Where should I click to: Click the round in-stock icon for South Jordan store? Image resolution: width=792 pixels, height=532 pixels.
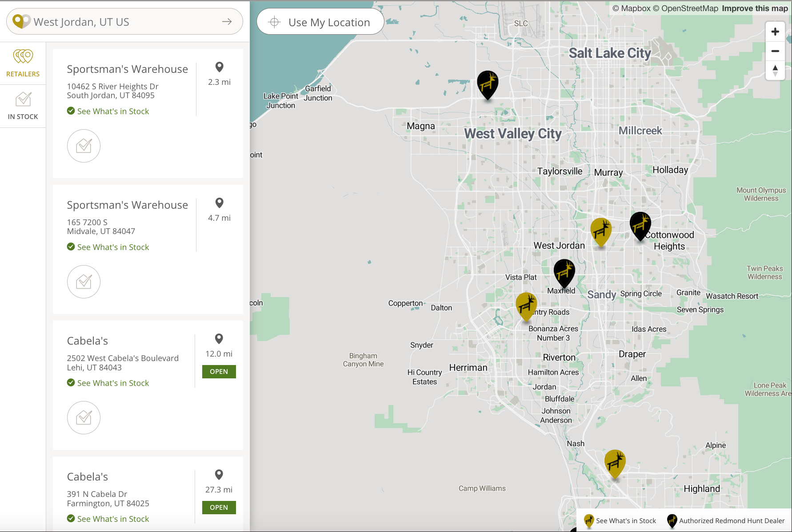tap(84, 146)
